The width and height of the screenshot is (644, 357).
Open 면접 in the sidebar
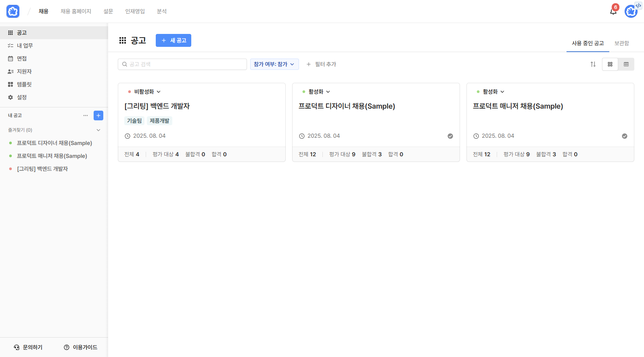click(54, 59)
